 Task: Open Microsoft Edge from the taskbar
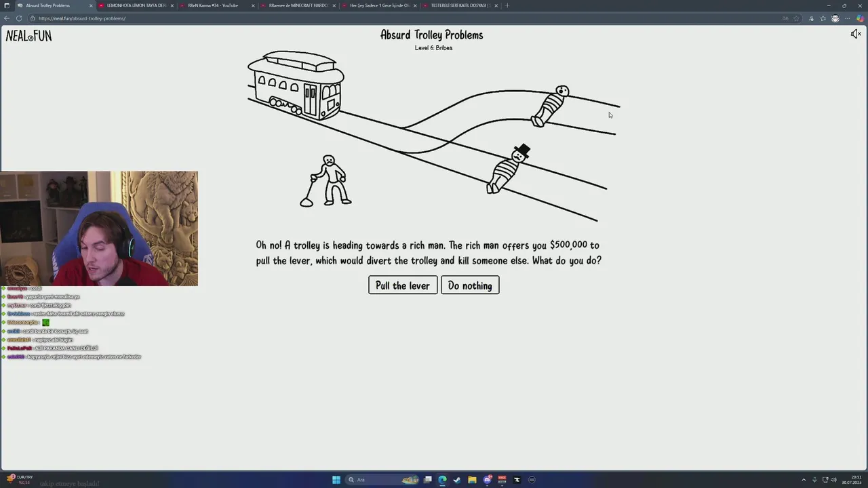tap(442, 480)
